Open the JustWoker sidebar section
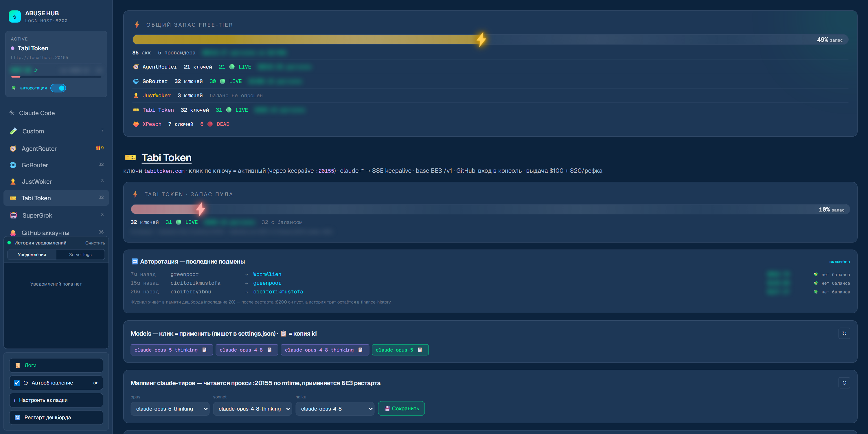This screenshot has height=434, width=868. [56, 182]
